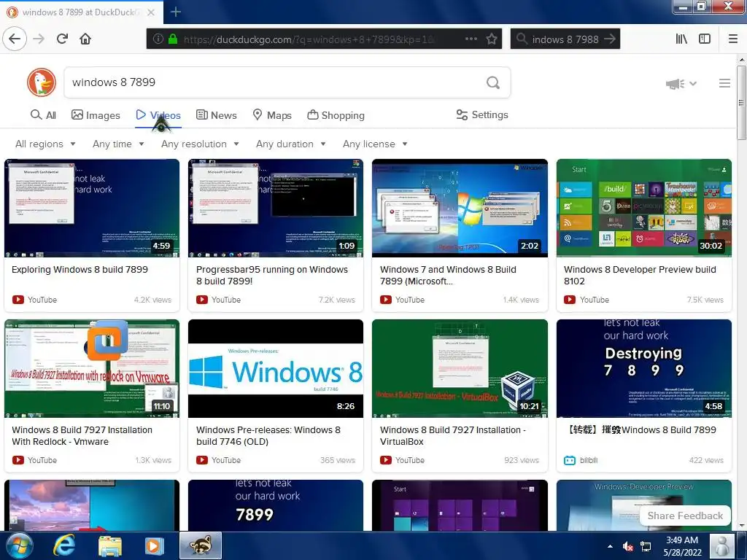The width and height of the screenshot is (747, 560).
Task: Open Developer Preview build 8102 thumbnail
Action: [x=644, y=208]
